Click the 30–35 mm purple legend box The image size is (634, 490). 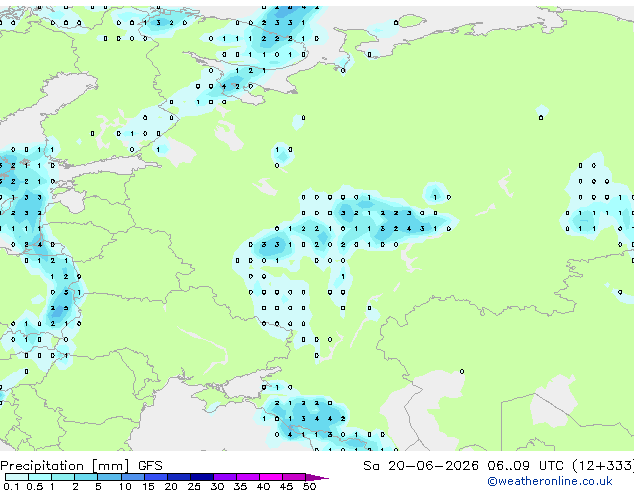pos(225,477)
